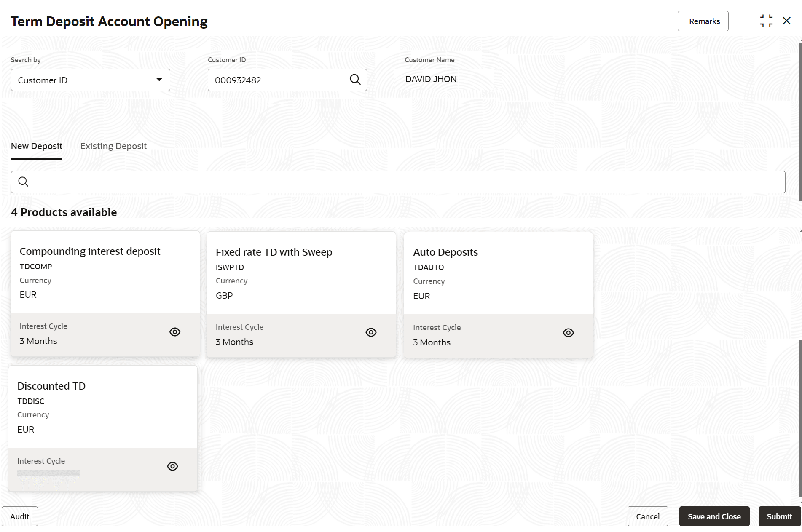View details of Auto Deposits product
This screenshot has height=532, width=802.
point(568,333)
